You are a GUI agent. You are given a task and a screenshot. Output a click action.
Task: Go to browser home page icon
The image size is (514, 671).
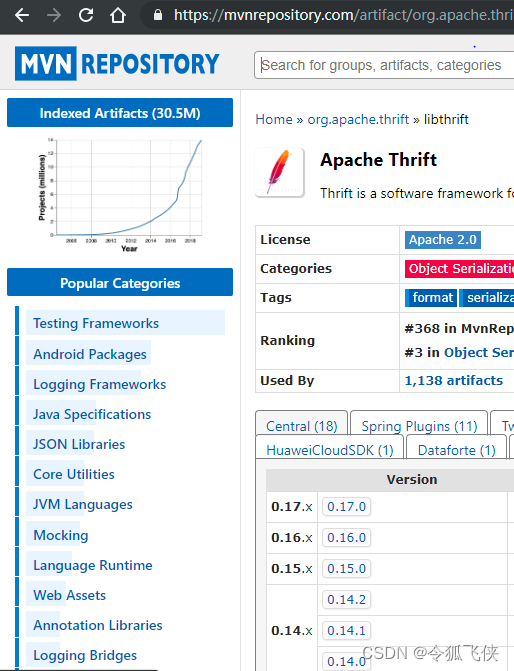tap(118, 15)
